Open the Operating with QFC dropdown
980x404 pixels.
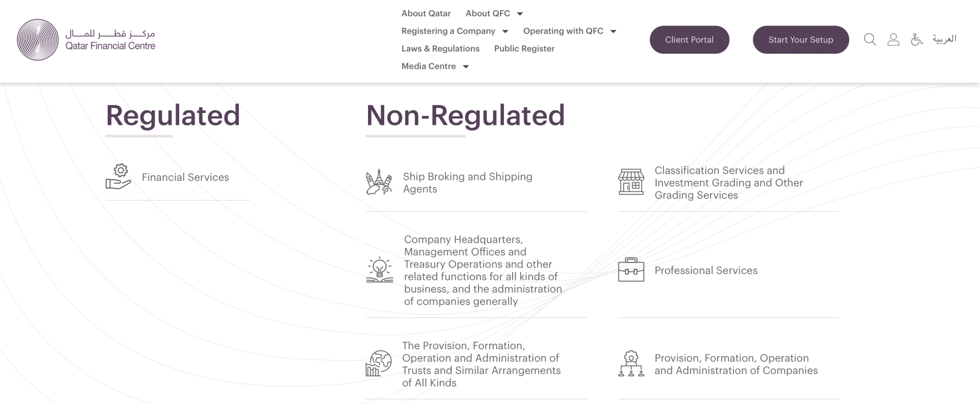[613, 32]
